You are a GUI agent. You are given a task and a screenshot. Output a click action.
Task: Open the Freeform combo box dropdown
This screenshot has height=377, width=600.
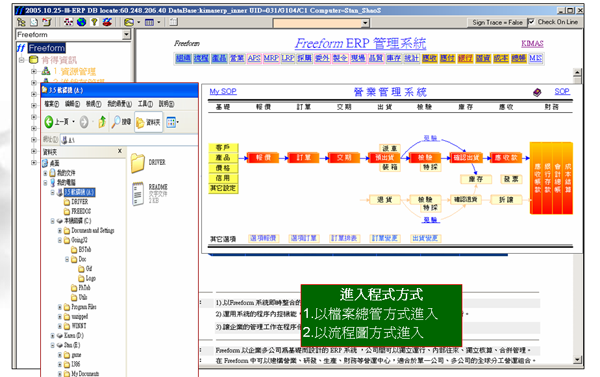click(126, 35)
